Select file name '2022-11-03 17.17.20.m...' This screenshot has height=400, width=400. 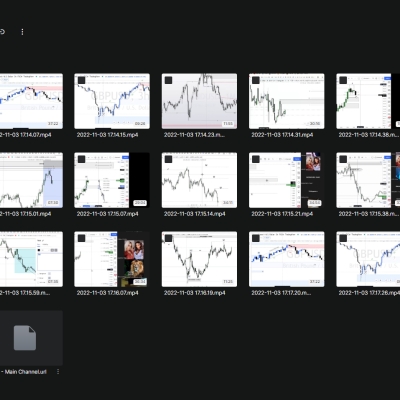281,293
